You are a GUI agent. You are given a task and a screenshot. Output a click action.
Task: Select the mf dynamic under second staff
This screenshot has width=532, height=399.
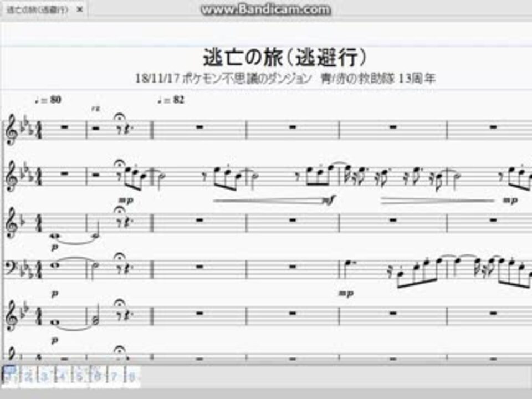(x=329, y=201)
